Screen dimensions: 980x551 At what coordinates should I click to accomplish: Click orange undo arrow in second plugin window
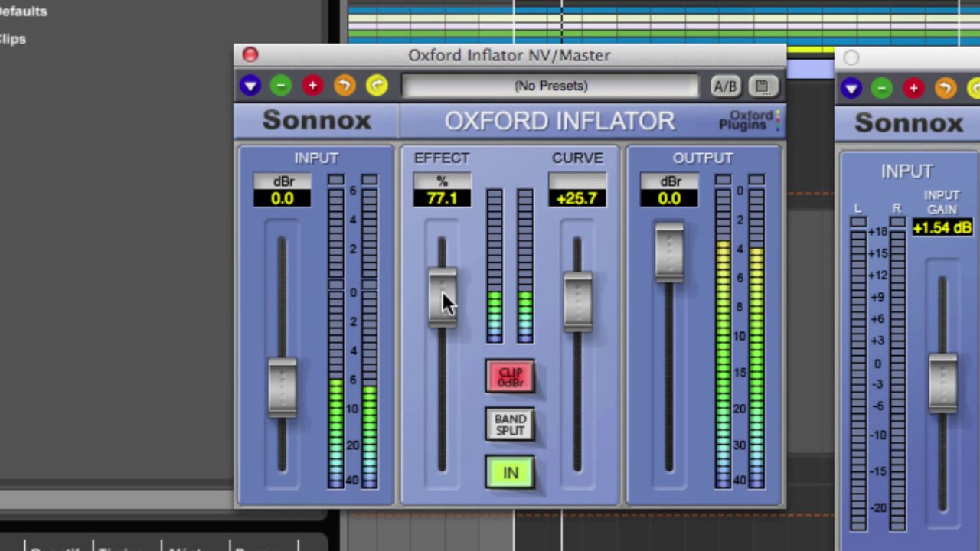946,89
